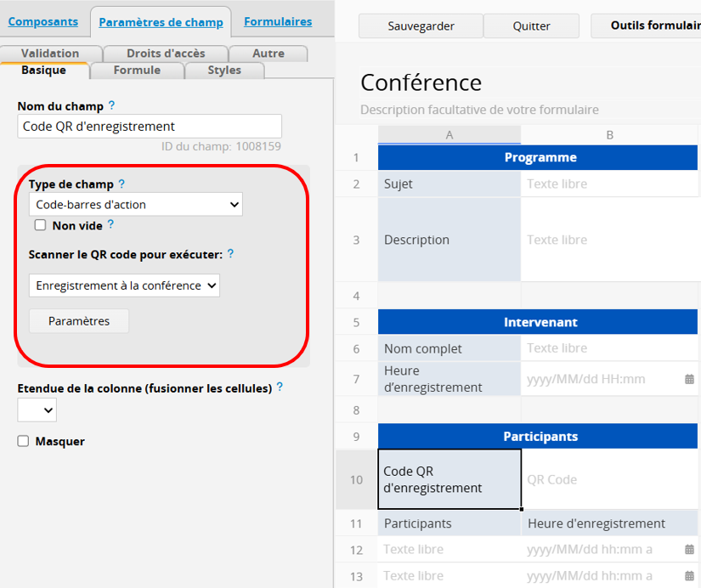Check the Masquer checkbox

coord(24,441)
